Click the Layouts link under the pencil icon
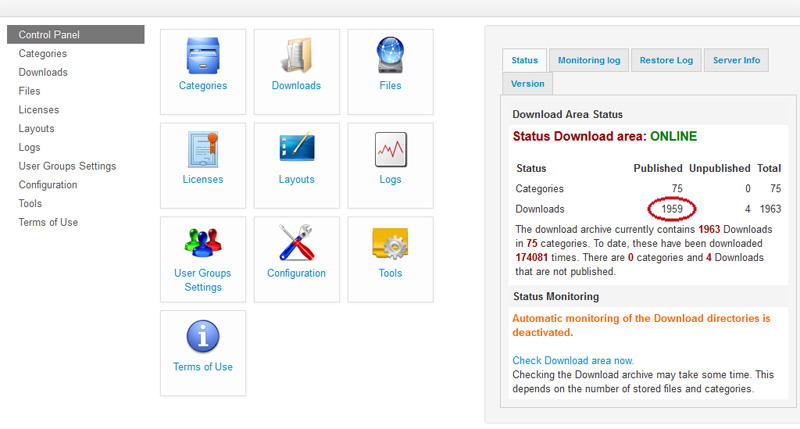 click(296, 180)
